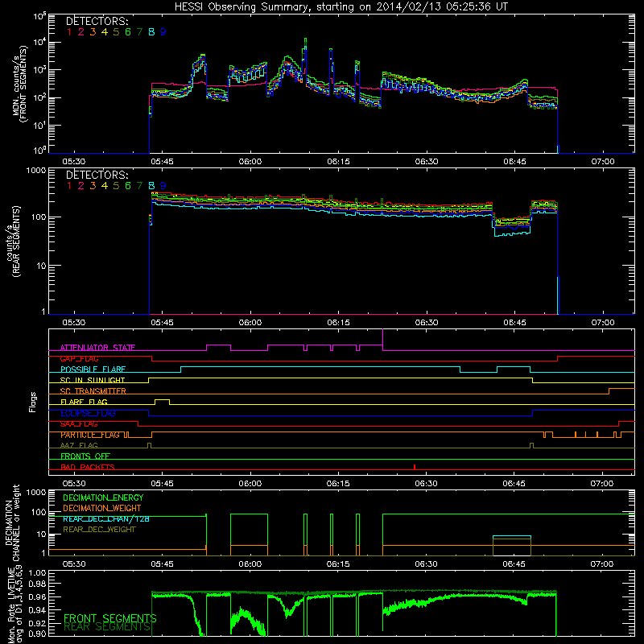Select detector 5 in rear segments legend
Screen dimensions: 644x644
click(116, 186)
